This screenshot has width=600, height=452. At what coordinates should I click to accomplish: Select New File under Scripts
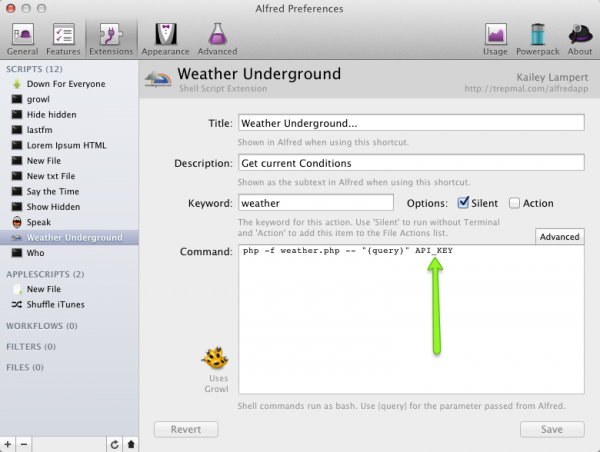pos(69,161)
